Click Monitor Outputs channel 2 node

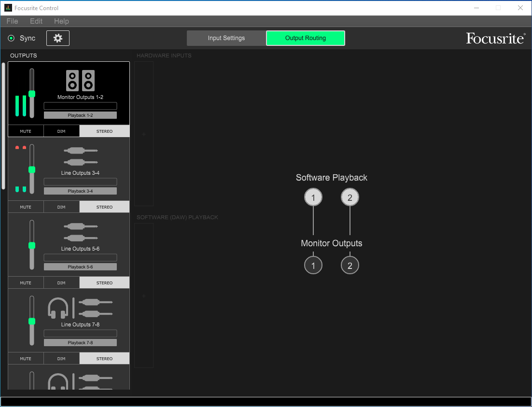pos(350,266)
